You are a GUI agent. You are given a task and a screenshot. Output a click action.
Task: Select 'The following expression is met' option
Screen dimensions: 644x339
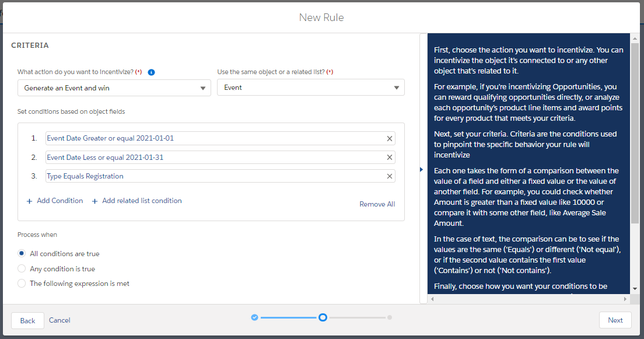click(x=22, y=284)
